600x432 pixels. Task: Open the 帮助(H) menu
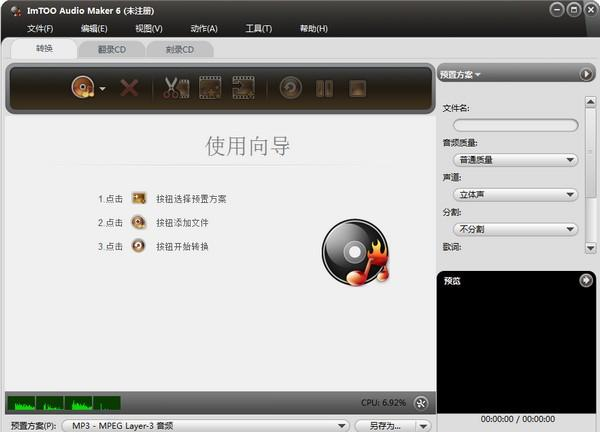coord(314,29)
